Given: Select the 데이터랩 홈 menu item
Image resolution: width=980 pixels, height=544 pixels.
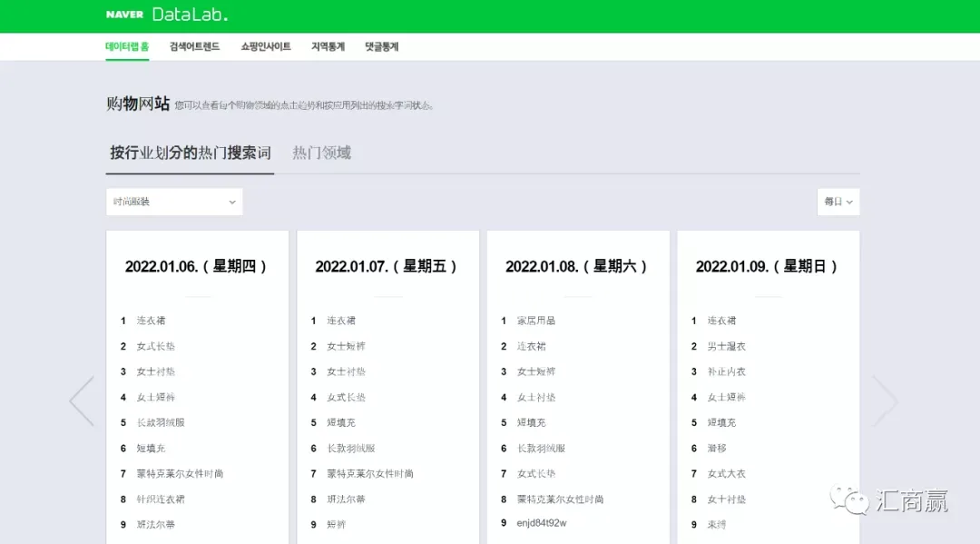Looking at the screenshot, I should click(x=128, y=47).
